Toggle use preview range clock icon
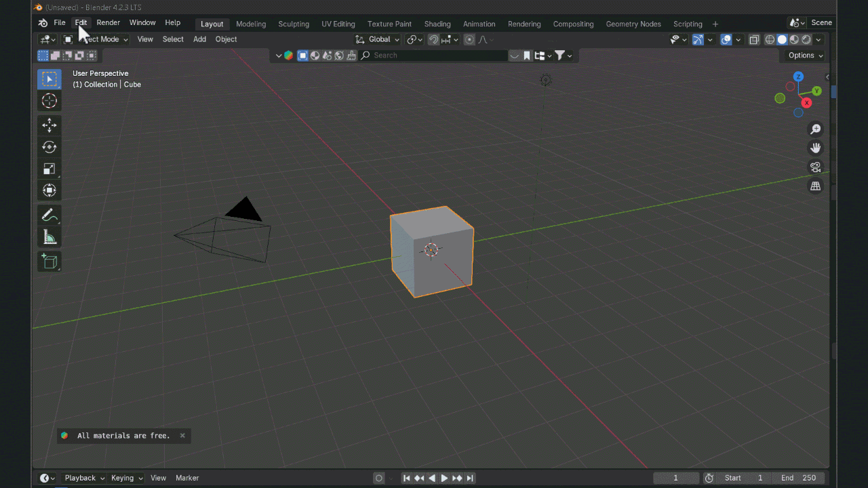 click(709, 478)
